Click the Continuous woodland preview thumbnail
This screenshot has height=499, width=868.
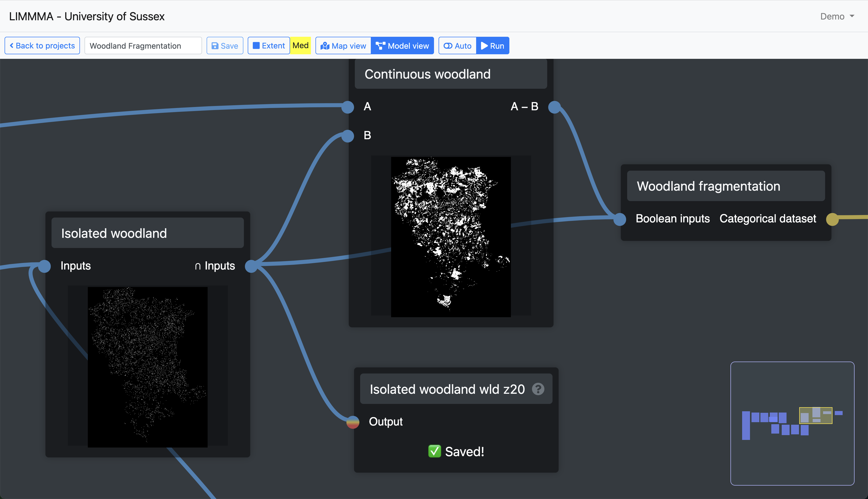tap(451, 237)
